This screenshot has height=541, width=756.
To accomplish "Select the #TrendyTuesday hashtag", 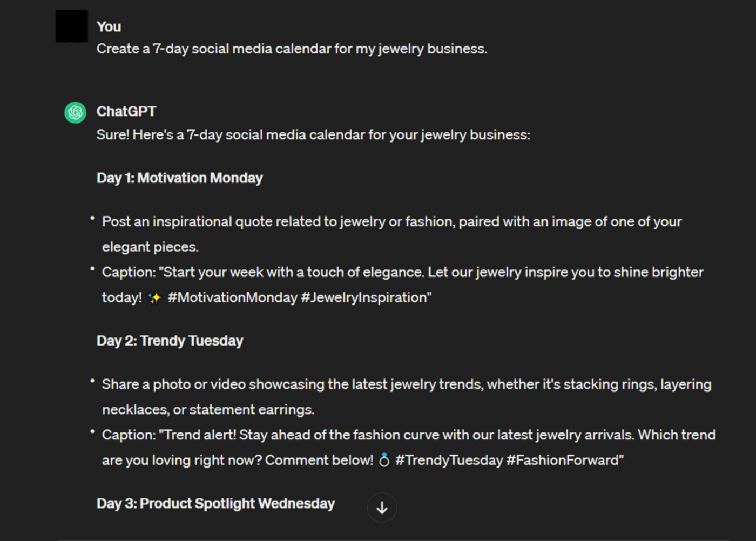I will coord(449,460).
